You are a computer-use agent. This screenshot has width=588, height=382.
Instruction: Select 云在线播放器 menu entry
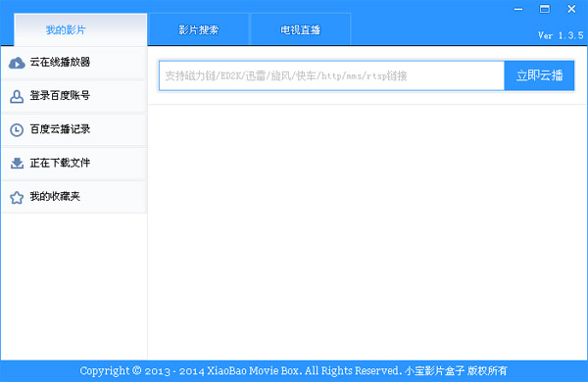point(74,63)
